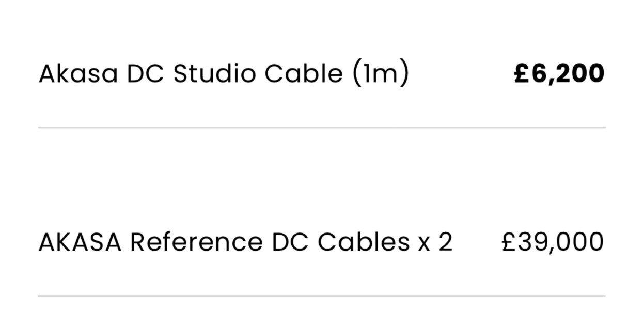Select the AKASA Reference DC Cables item
The image size is (644, 310).
245,242
